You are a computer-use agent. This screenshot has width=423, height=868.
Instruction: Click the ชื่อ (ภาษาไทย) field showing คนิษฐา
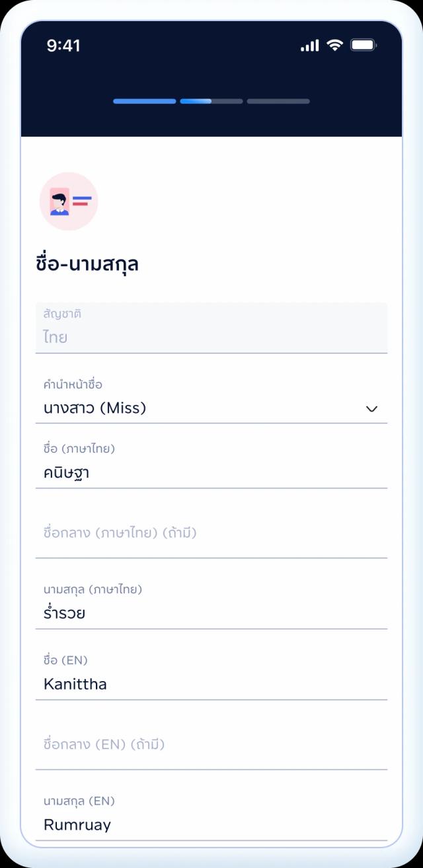211,472
